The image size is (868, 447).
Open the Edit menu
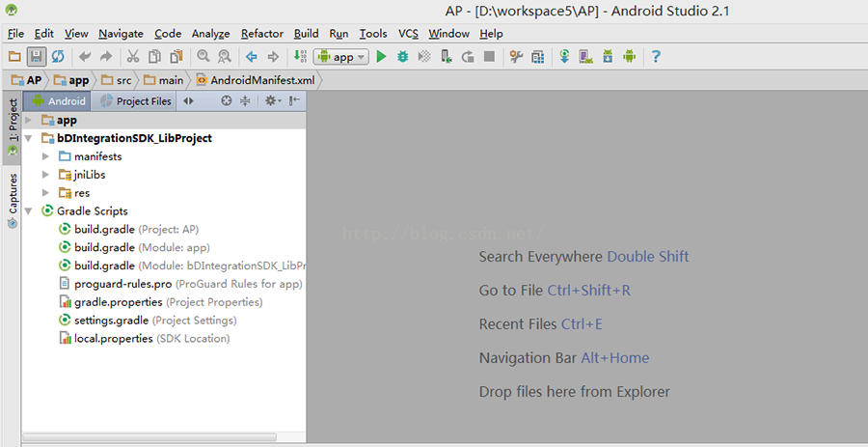[x=43, y=34]
